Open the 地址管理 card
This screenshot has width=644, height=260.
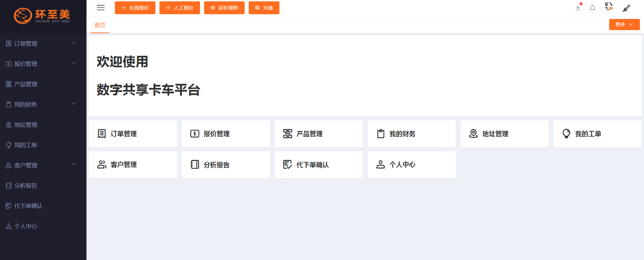[x=504, y=134]
